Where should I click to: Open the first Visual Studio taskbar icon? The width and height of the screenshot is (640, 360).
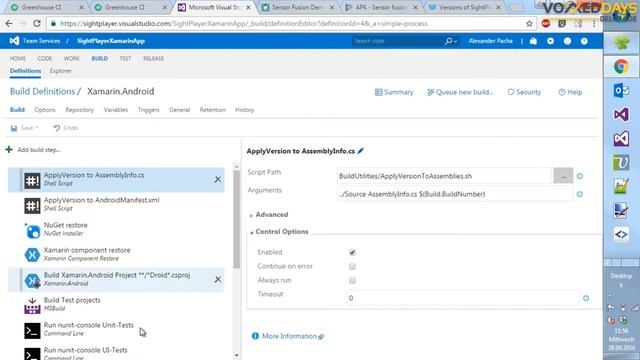tap(621, 114)
